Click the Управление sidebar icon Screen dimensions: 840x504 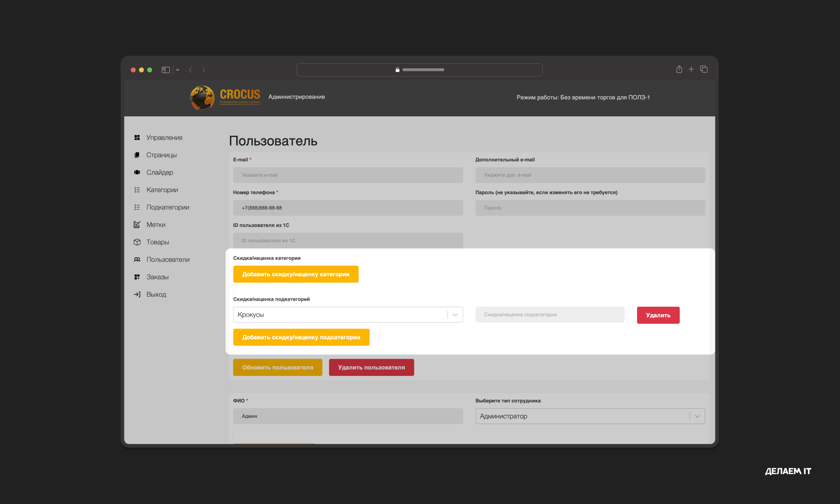(x=137, y=137)
